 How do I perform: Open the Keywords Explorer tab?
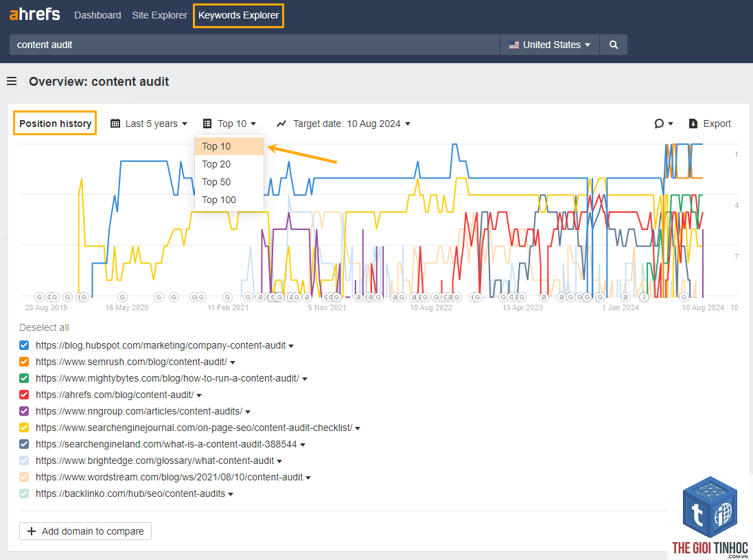tap(239, 15)
